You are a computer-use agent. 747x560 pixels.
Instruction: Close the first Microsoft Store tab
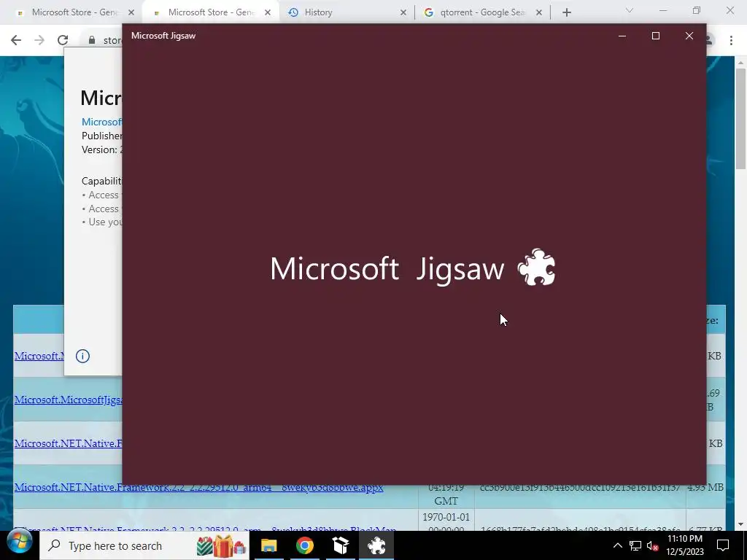131,13
